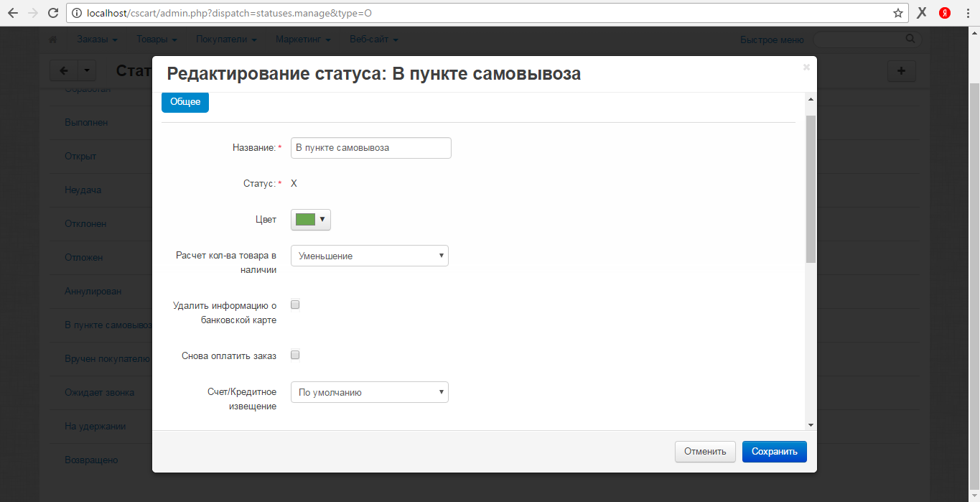Click the site info icon in address bar
Viewport: 980px width, 502px height.
(x=77, y=13)
